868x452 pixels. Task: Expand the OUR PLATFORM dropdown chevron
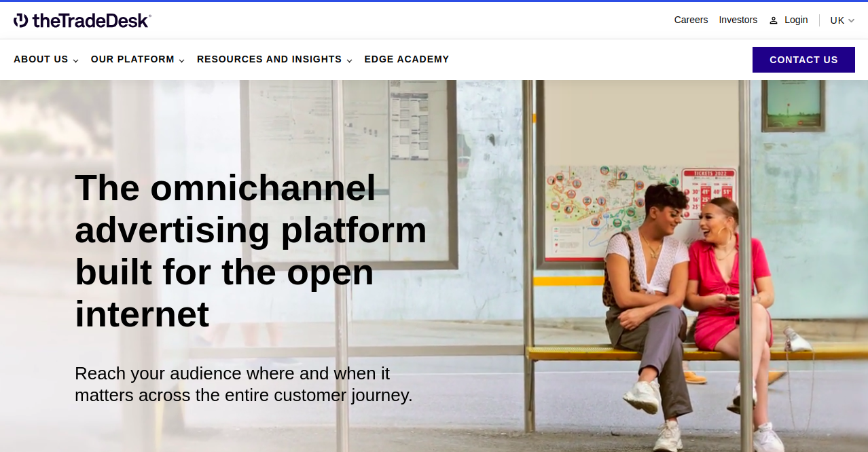[181, 60]
